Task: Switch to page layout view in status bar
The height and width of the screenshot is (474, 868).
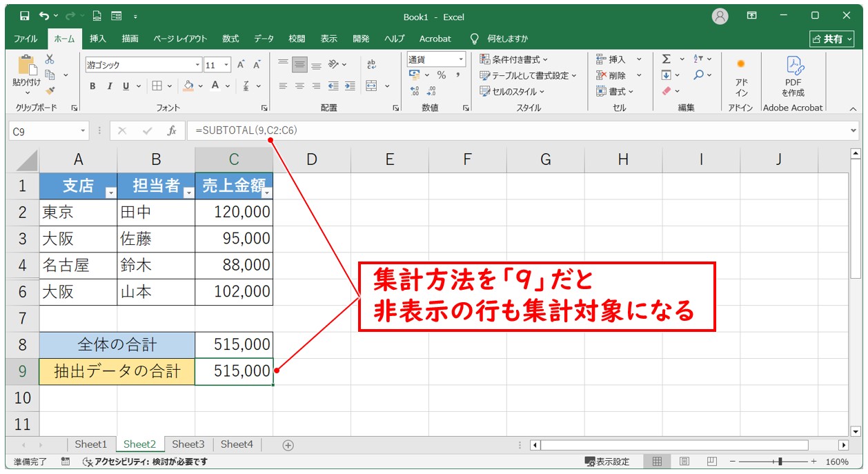Action: click(684, 462)
